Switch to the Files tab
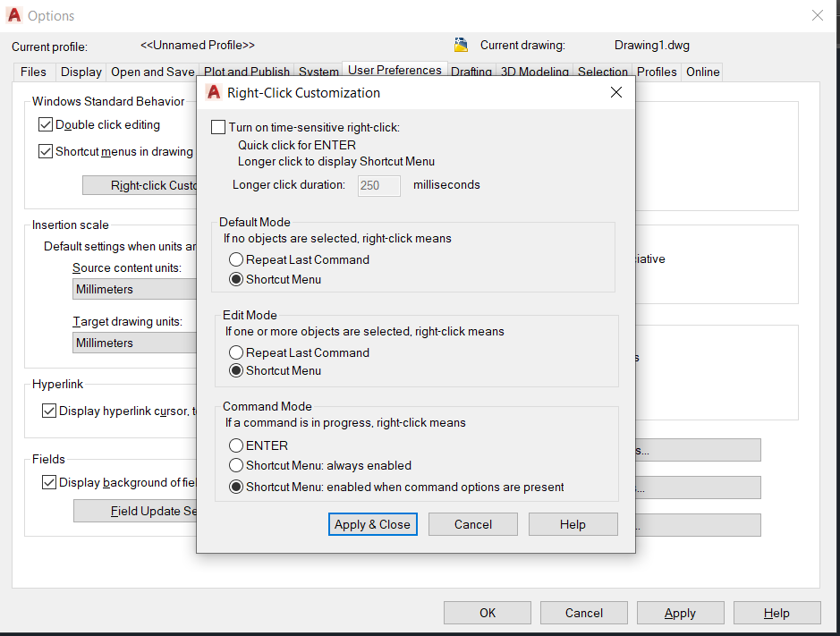Viewport: 840px width, 636px height. pyautogui.click(x=33, y=72)
